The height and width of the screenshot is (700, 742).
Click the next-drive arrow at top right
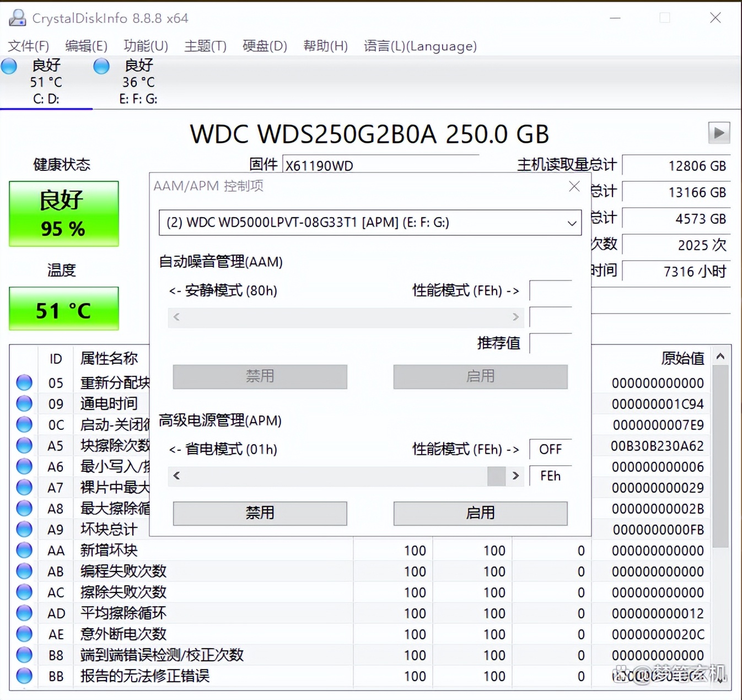(x=718, y=133)
